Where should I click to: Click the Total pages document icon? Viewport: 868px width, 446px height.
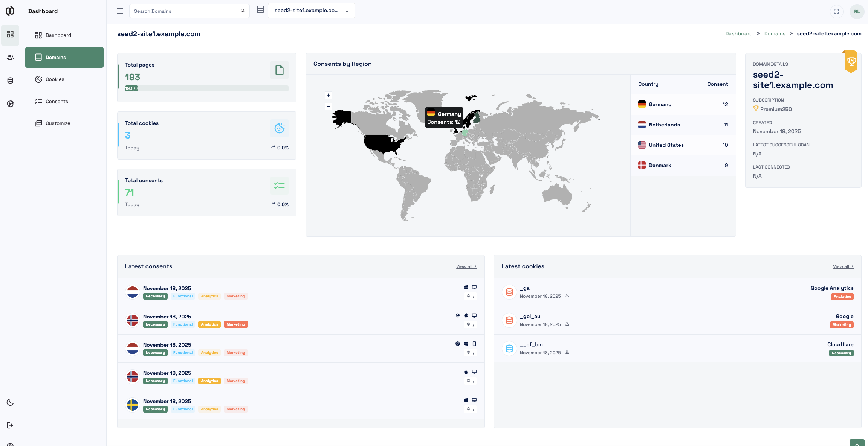[x=280, y=70]
